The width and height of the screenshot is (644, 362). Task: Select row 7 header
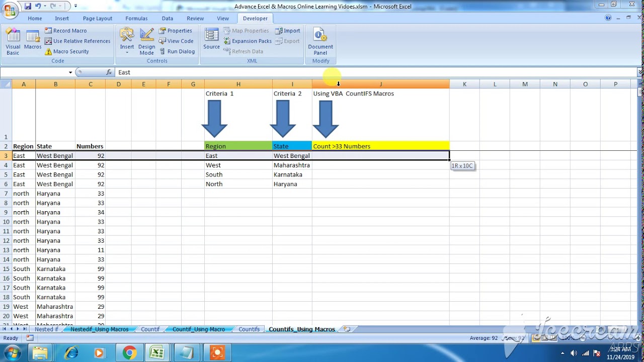pyautogui.click(x=6, y=194)
